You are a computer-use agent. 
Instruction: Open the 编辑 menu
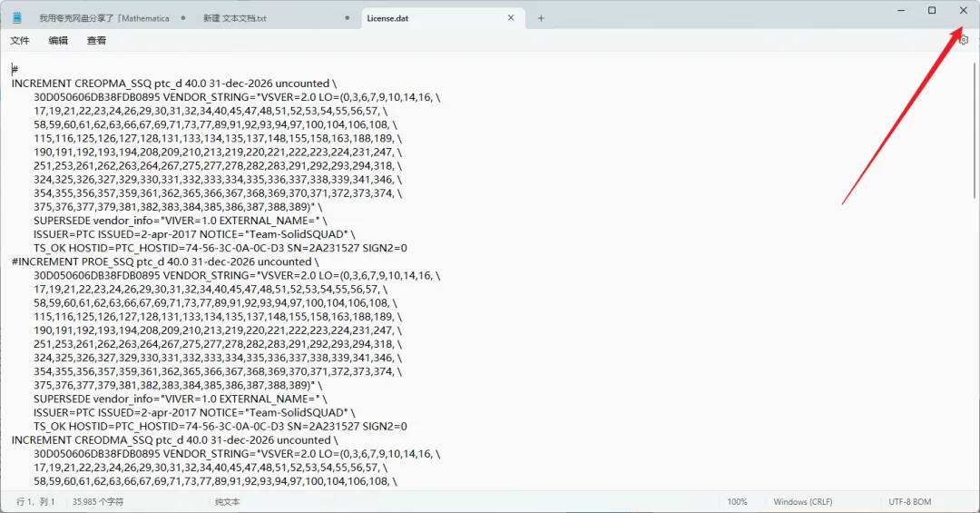tap(58, 41)
